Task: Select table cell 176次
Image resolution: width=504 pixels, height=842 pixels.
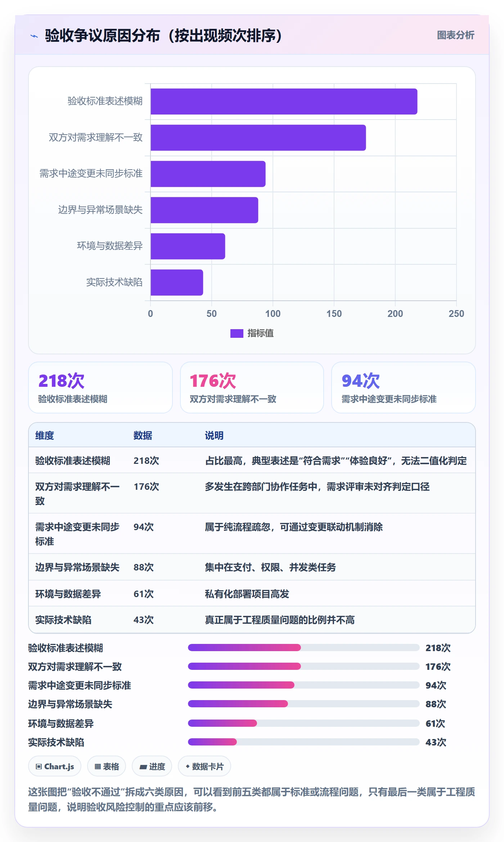Action: (146, 487)
